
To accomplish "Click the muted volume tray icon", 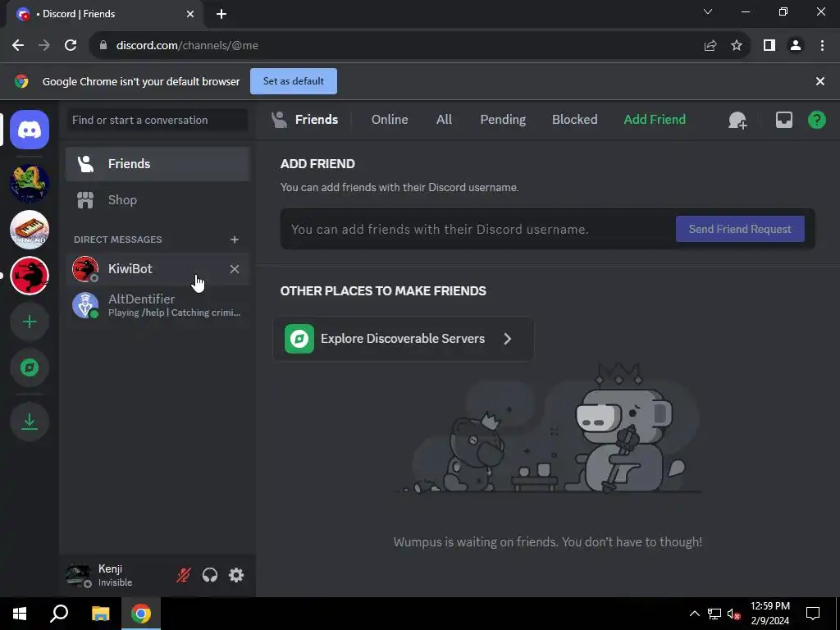I will 734,614.
